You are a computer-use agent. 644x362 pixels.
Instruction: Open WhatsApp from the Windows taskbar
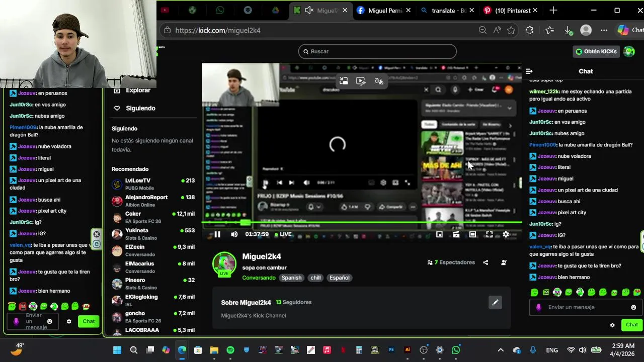coord(456,350)
